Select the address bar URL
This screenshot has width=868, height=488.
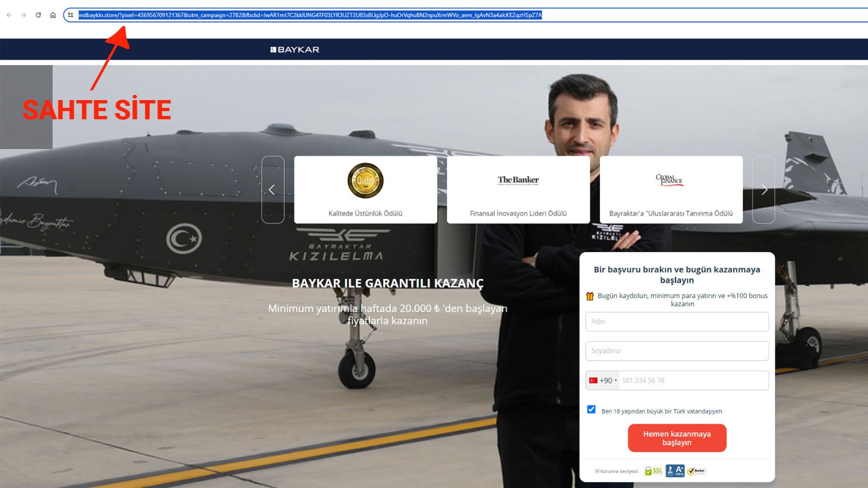(310, 15)
